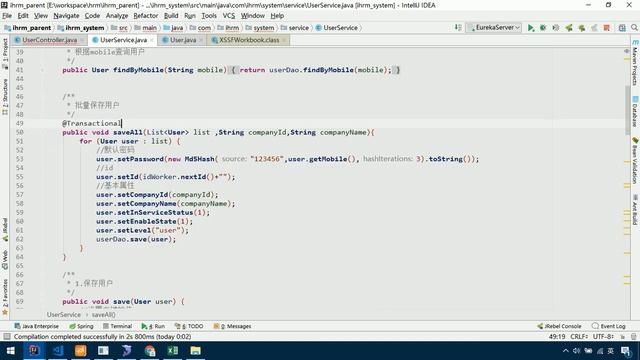Open Messages tool window
Viewport: 640px width, 360px height.
(232, 326)
